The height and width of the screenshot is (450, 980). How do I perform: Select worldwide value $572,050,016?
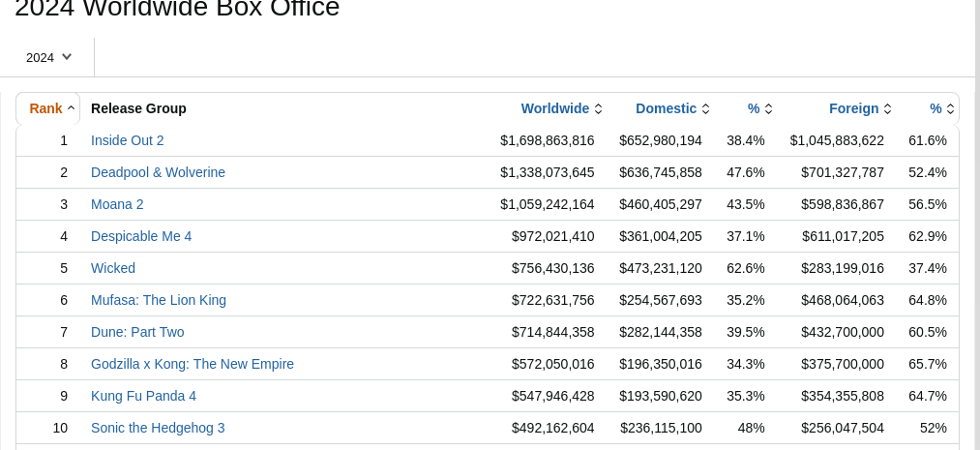553,364
